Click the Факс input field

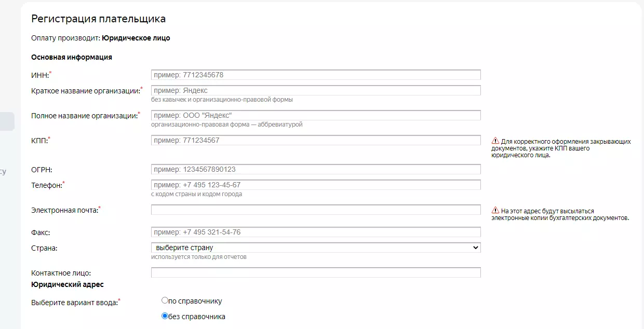pyautogui.click(x=316, y=232)
